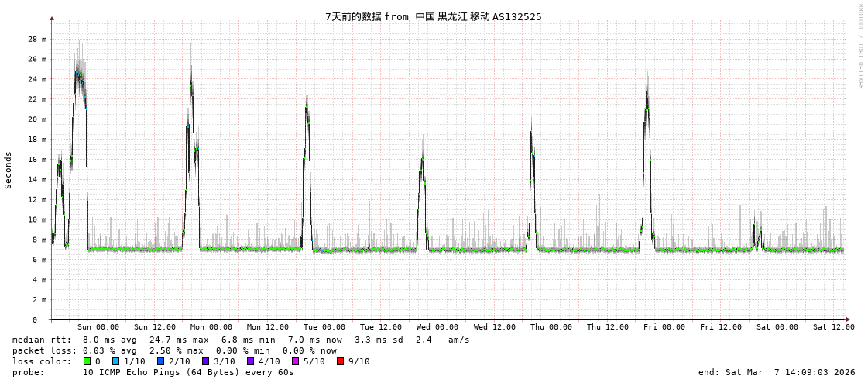Click the 'Fri 00:00' x-axis label
This screenshot has width=868, height=383.
click(x=664, y=327)
